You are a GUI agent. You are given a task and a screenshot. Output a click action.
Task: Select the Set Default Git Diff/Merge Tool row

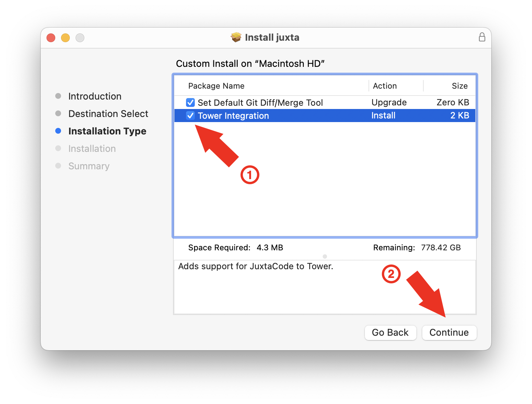(x=325, y=102)
